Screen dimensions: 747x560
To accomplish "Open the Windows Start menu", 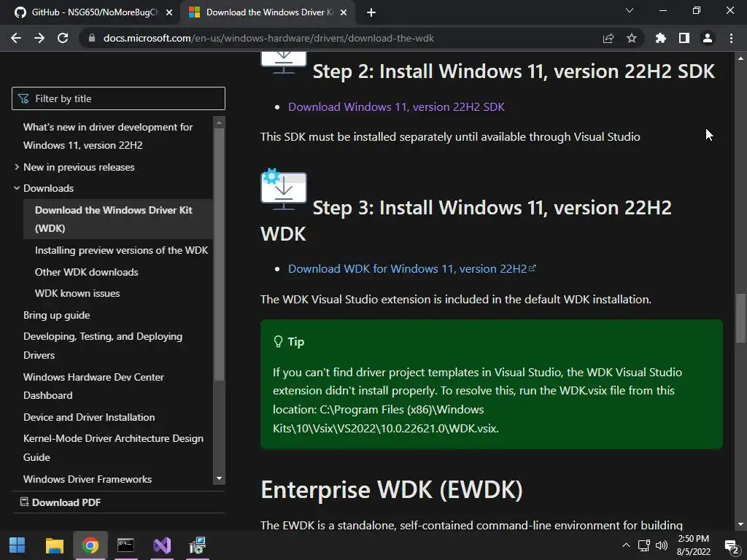I will (x=18, y=545).
